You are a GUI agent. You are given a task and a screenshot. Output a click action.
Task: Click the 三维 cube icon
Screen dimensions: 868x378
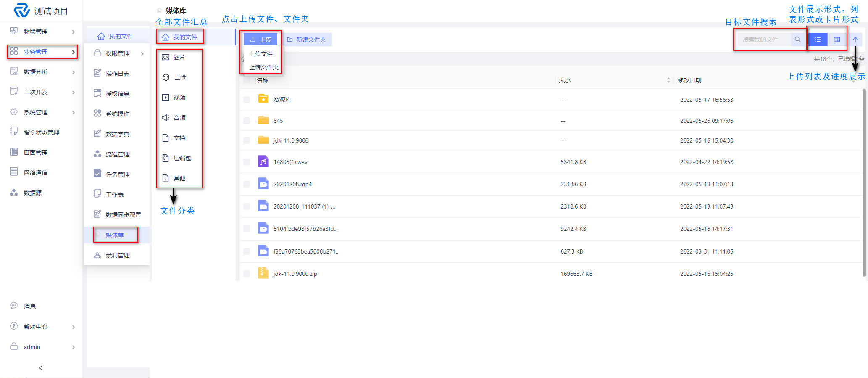pos(166,77)
